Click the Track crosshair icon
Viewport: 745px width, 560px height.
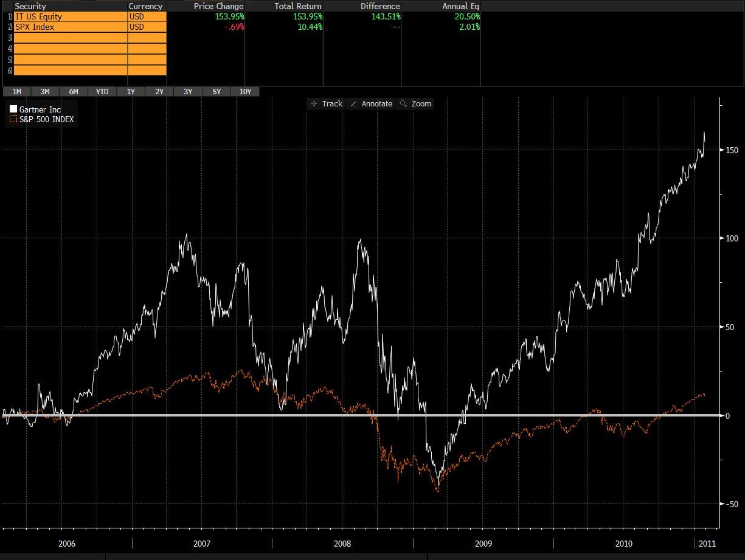pyautogui.click(x=314, y=104)
